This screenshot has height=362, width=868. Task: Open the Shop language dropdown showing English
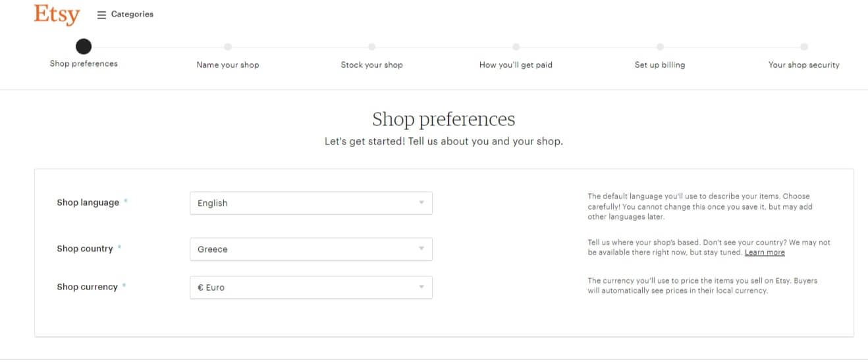pyautogui.click(x=311, y=203)
